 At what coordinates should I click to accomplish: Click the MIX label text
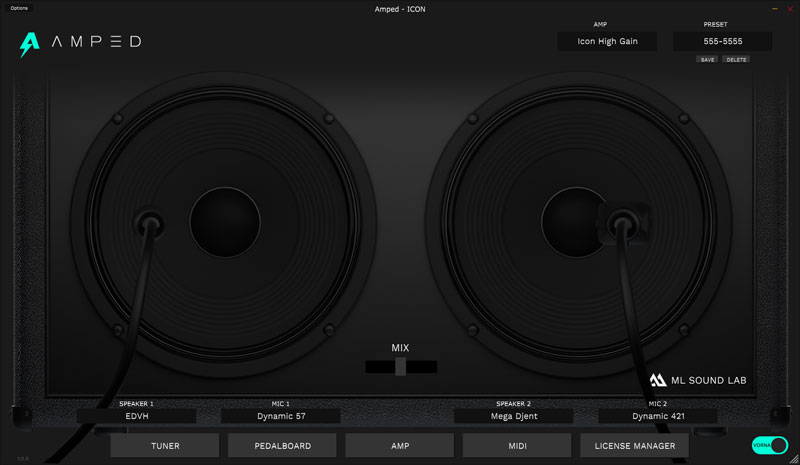click(400, 348)
